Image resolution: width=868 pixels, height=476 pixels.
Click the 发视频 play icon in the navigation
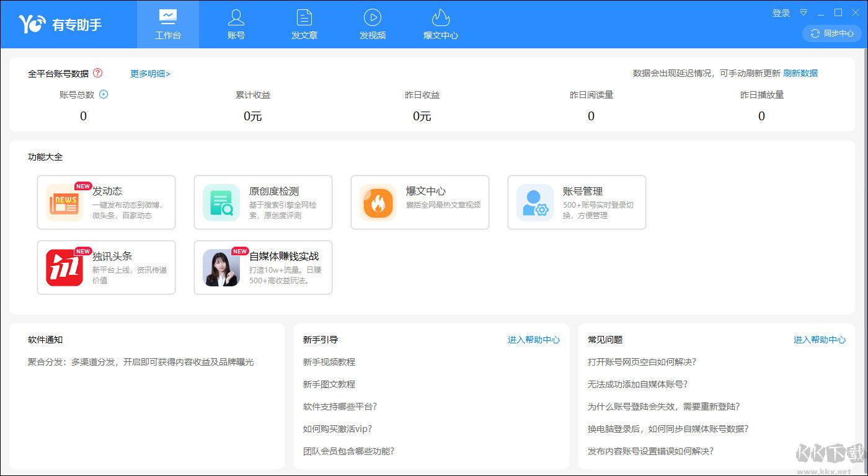tap(372, 17)
